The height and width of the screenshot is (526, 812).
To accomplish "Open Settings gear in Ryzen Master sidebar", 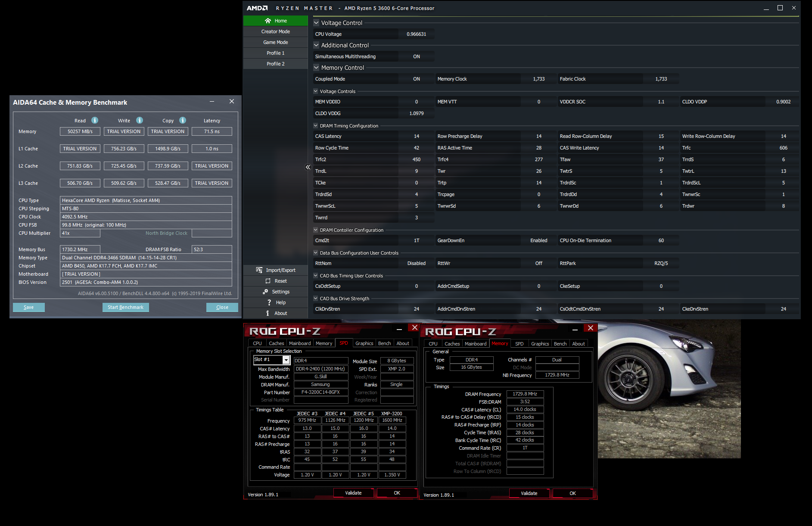I will click(265, 292).
